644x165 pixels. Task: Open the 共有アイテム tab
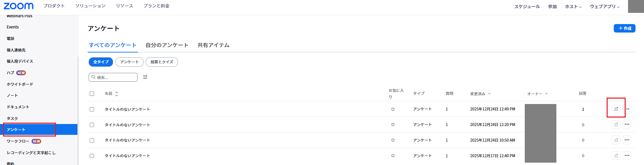(x=213, y=45)
